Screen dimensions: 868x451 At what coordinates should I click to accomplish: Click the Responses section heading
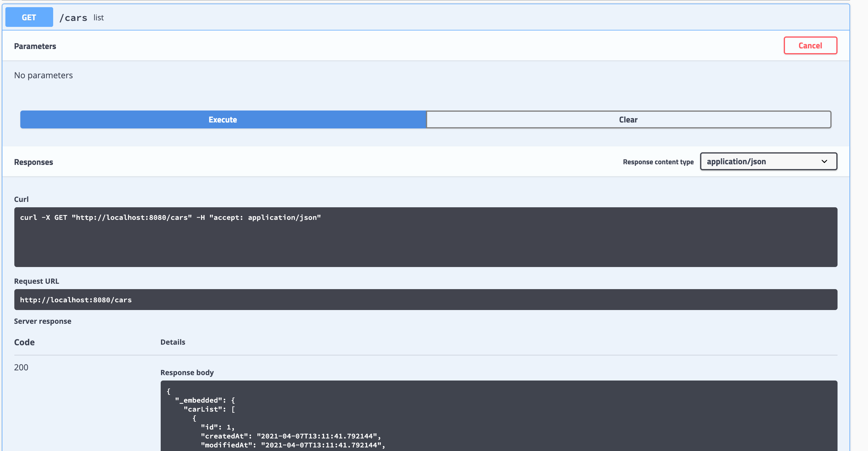[x=34, y=162]
